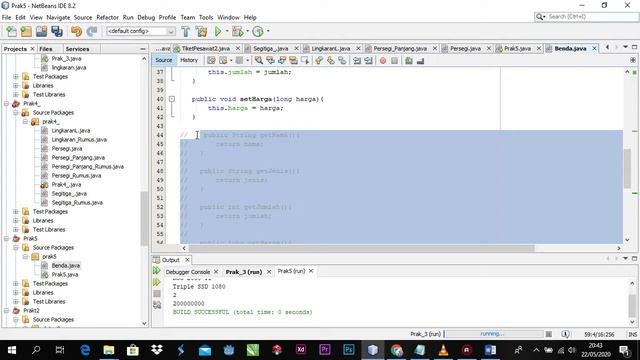Image resolution: width=640 pixels, height=360 pixels.
Task: Collapse the setHarga method fold marker
Action: (172, 99)
